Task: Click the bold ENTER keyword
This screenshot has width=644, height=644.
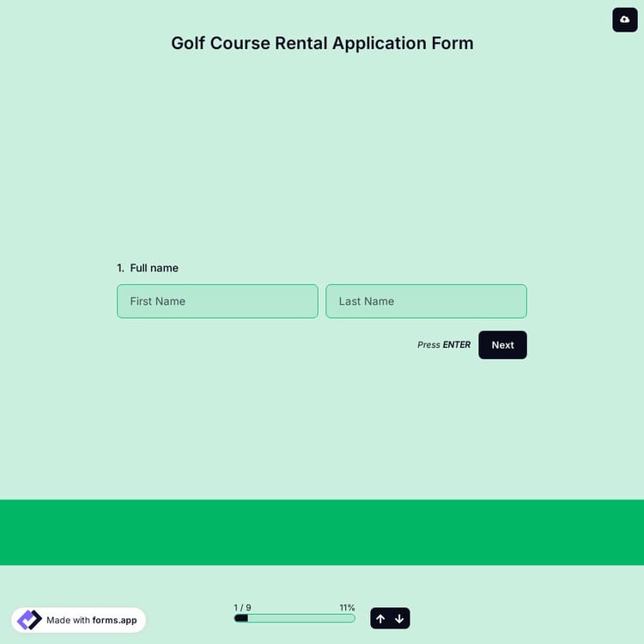Action: coord(457,345)
